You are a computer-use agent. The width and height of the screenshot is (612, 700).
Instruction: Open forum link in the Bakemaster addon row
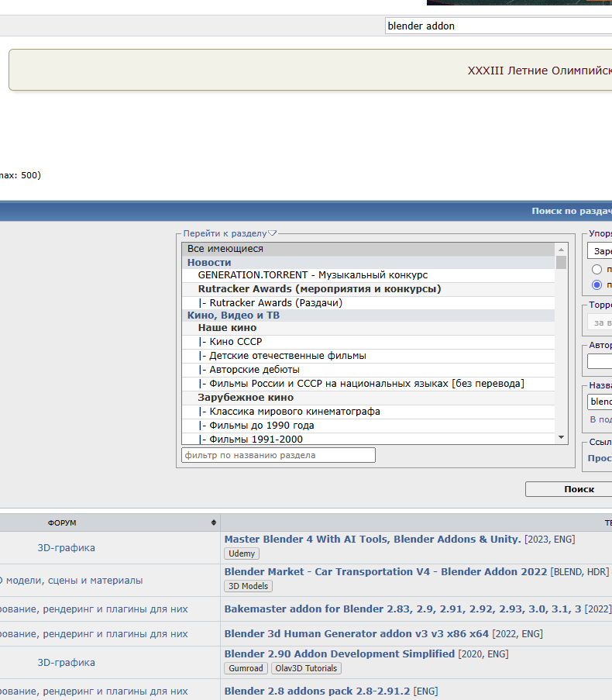point(94,609)
